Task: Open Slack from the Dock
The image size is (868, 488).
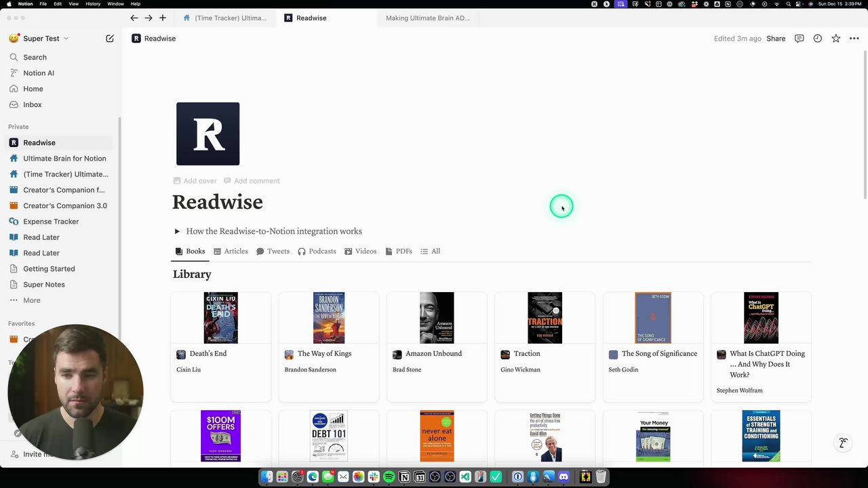Action: point(374,477)
